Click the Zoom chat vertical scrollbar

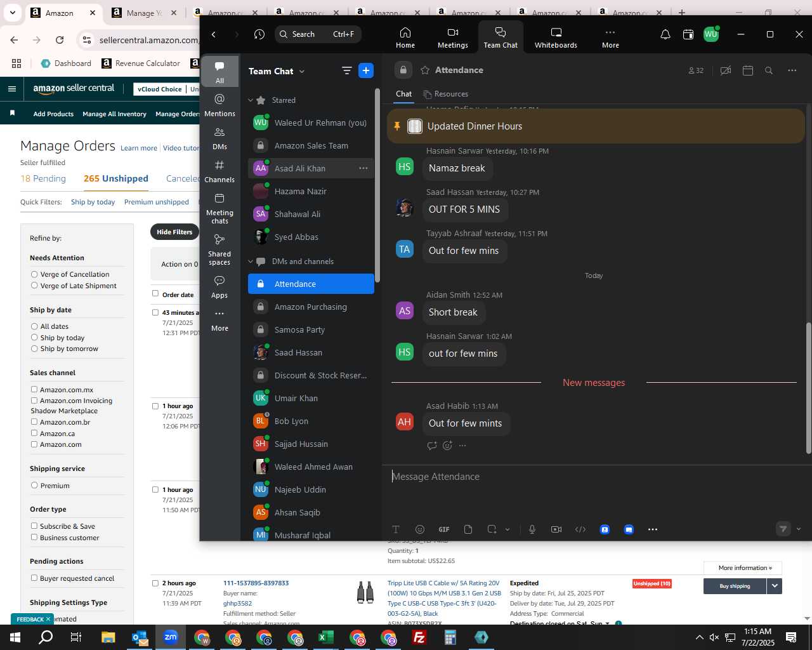click(808, 387)
